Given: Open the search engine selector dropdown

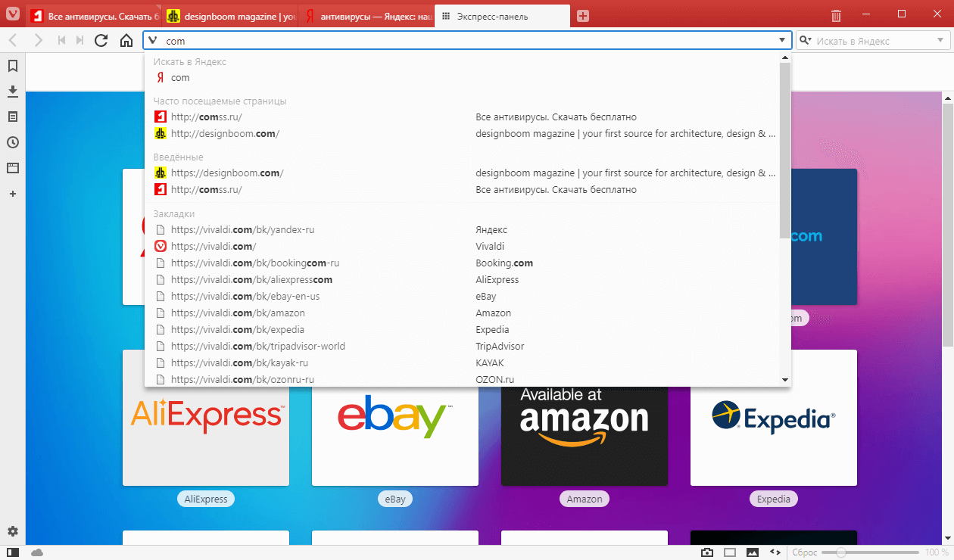Looking at the screenshot, I should coord(805,41).
